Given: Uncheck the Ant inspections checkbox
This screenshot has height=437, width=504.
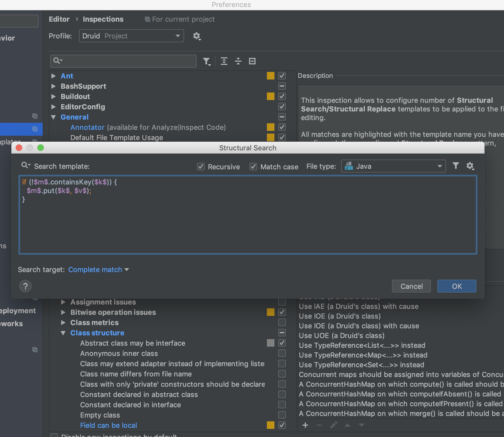Looking at the screenshot, I should (282, 76).
